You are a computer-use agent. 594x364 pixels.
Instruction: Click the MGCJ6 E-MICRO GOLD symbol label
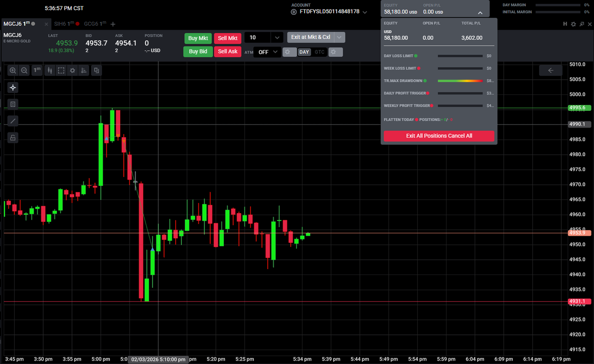(17, 38)
